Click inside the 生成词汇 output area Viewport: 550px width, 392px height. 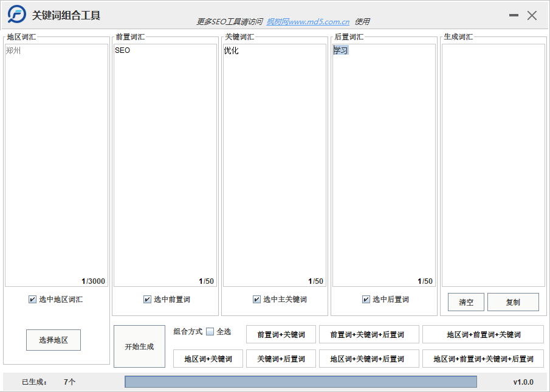(x=493, y=165)
